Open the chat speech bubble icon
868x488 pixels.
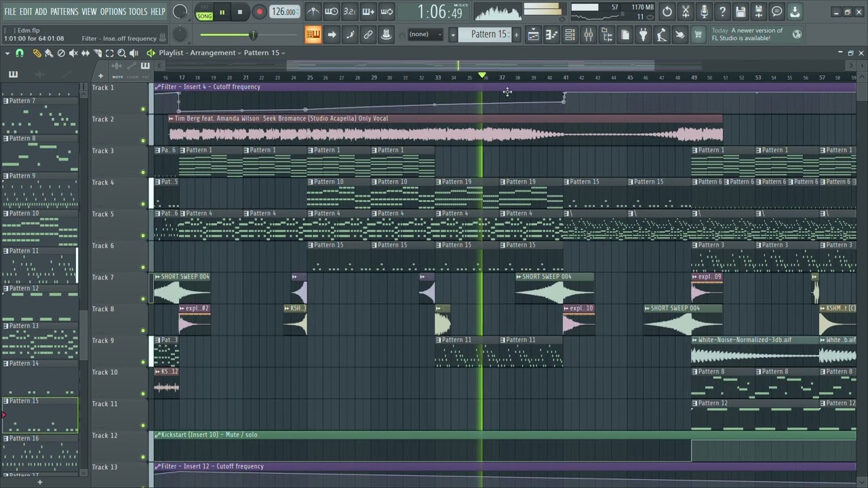tap(776, 12)
